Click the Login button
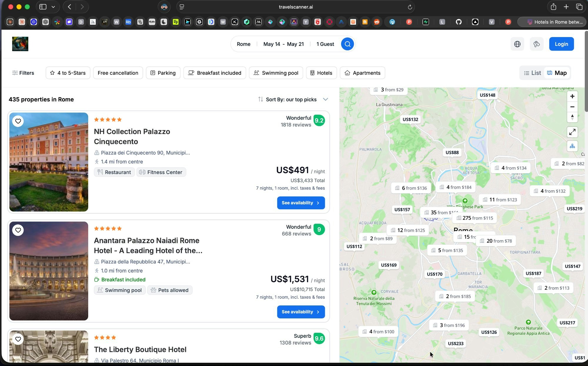The width and height of the screenshot is (588, 366). pos(561,44)
